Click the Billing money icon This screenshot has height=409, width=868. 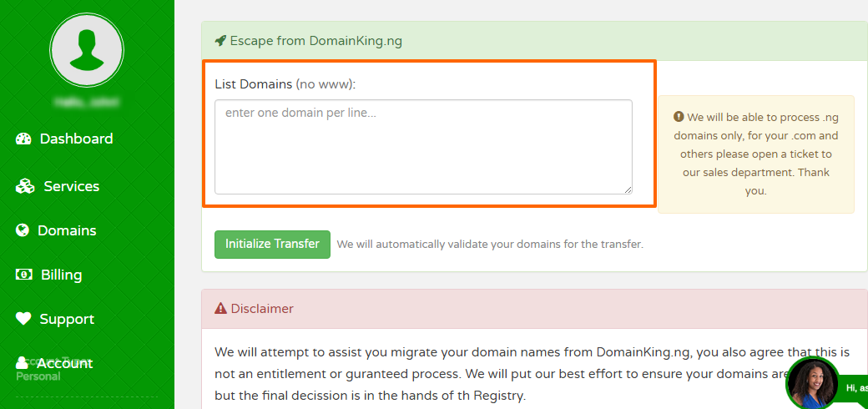[x=24, y=275]
